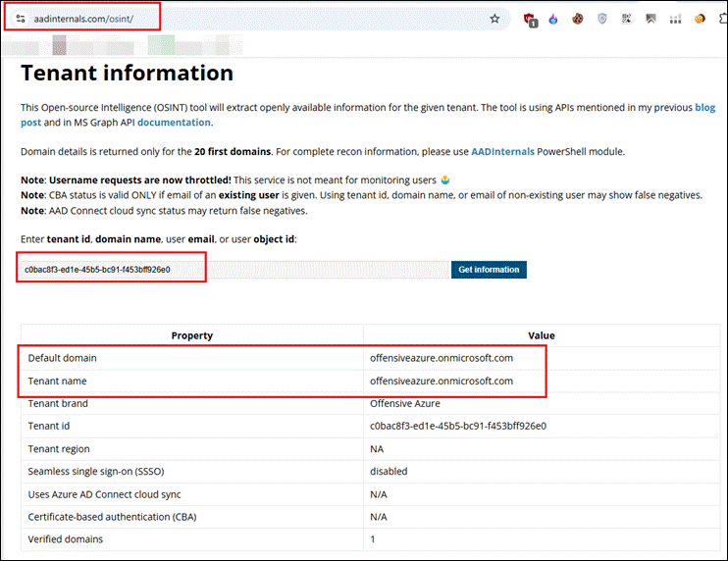The width and height of the screenshot is (728, 561).
Task: Click the Tenant region value NA
Action: click(377, 449)
